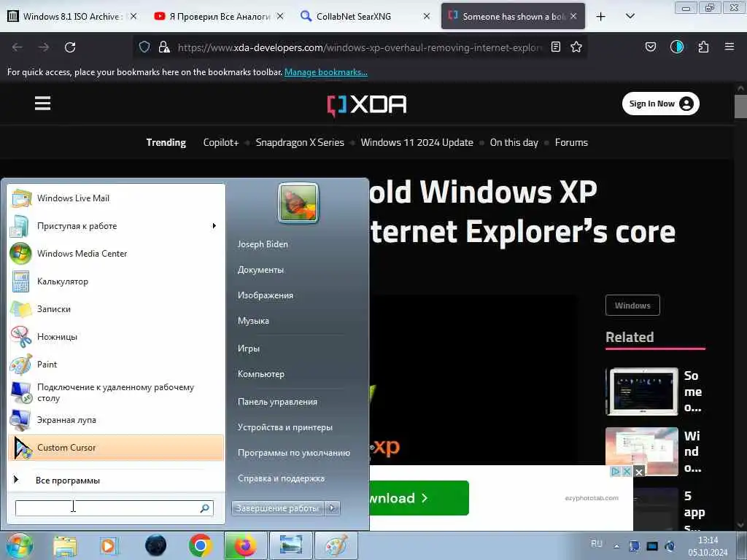Open Игры from Start menu
Screen dimensions: 747x560
pos(248,349)
